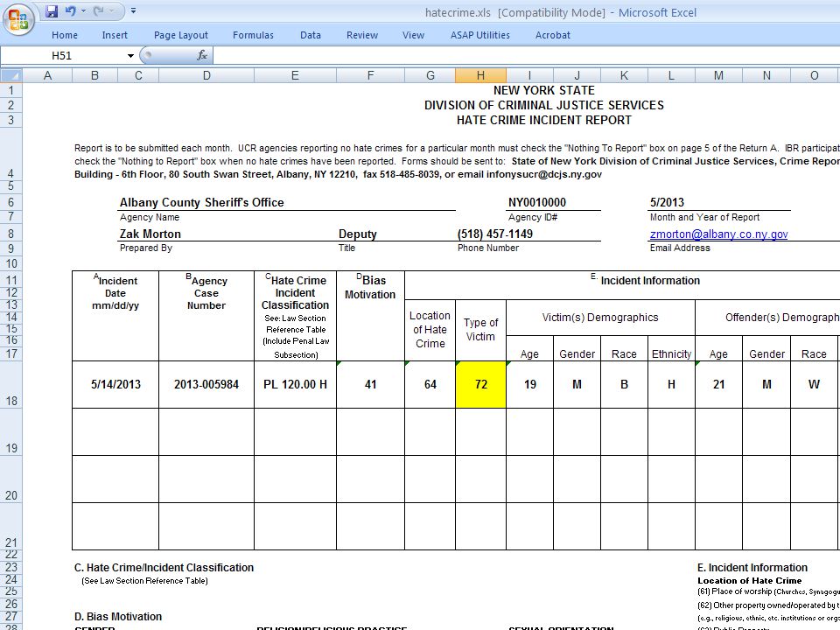Click the C. Hate Crime/Incident Classification heading
Viewport: 840px width, 630px height.
click(164, 568)
